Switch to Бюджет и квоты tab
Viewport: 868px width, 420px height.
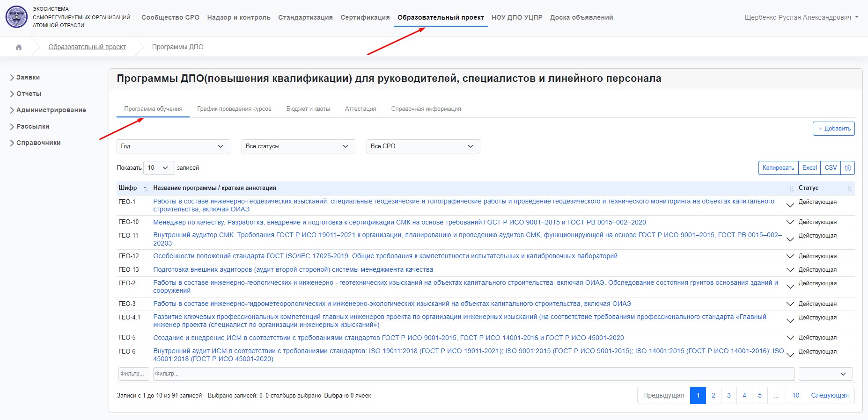308,109
